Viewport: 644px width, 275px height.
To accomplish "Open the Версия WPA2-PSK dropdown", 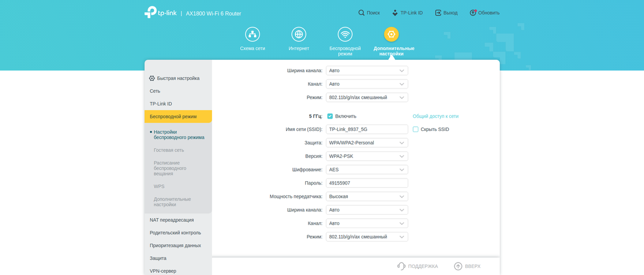I will pyautogui.click(x=367, y=156).
